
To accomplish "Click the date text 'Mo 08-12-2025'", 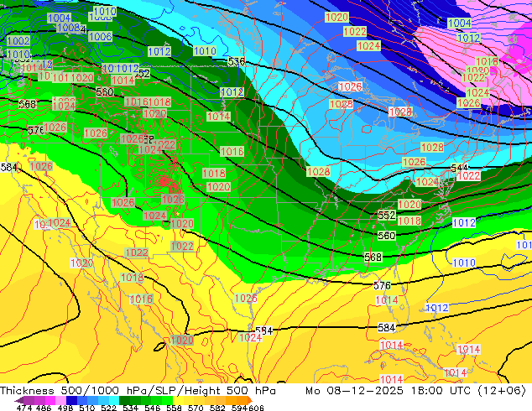I will pos(355,390).
